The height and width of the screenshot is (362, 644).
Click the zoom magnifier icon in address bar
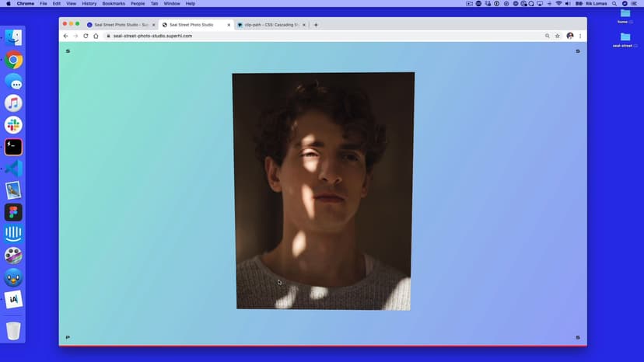547,36
